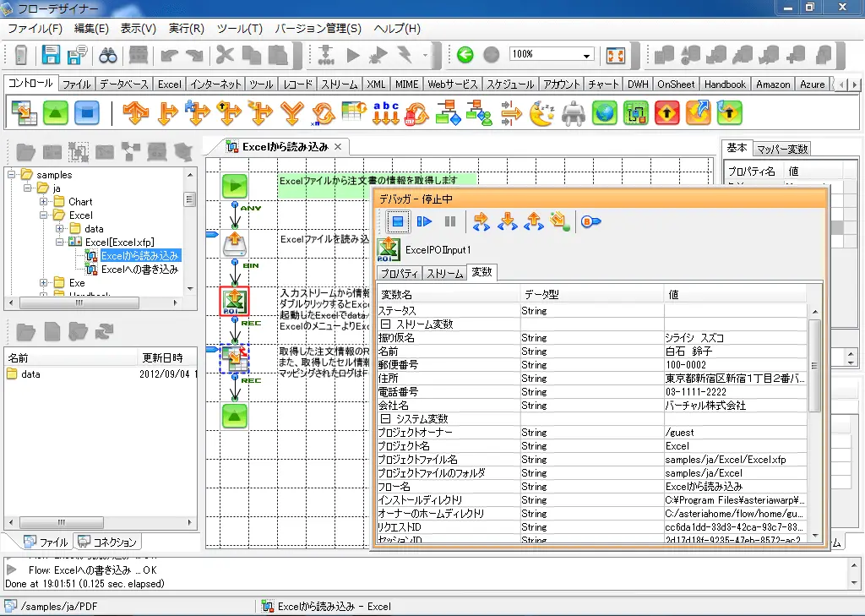The width and height of the screenshot is (865, 616).
Task: Click the scissors Cut icon
Action: click(225, 55)
